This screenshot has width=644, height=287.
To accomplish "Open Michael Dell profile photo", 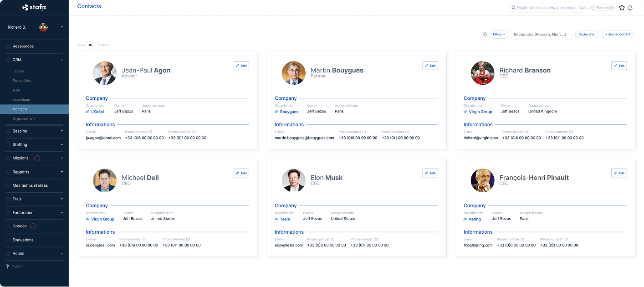I will pyautogui.click(x=105, y=180).
